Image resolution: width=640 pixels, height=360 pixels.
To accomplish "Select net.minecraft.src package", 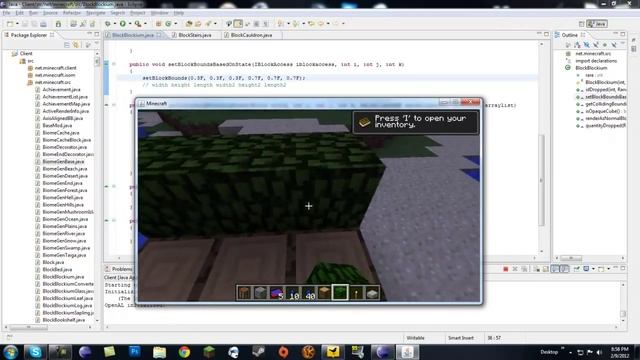I will pyautogui.click(x=52, y=82).
